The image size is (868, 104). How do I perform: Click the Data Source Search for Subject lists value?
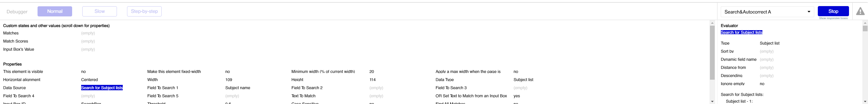pyautogui.click(x=102, y=88)
